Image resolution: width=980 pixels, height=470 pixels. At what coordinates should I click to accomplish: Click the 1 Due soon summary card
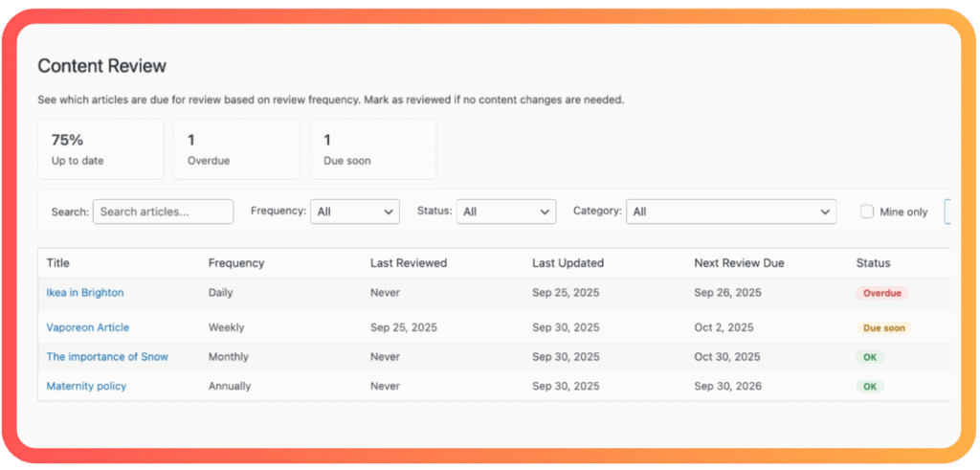coord(372,149)
